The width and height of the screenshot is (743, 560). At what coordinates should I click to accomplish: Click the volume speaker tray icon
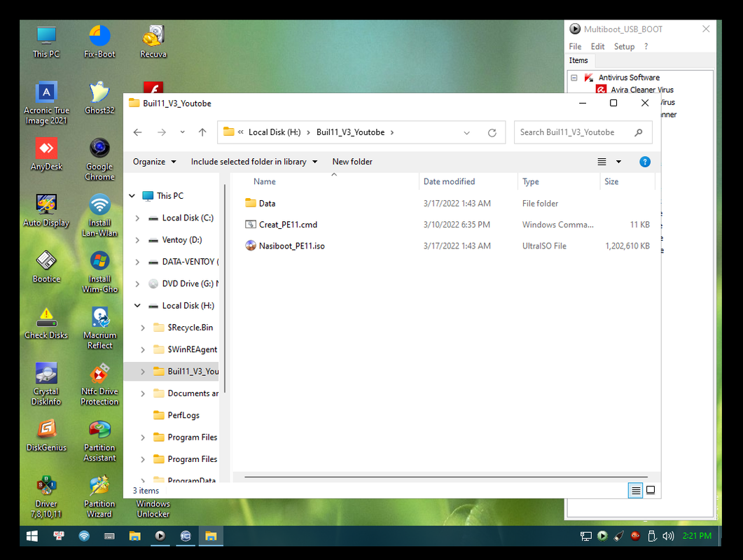click(668, 535)
